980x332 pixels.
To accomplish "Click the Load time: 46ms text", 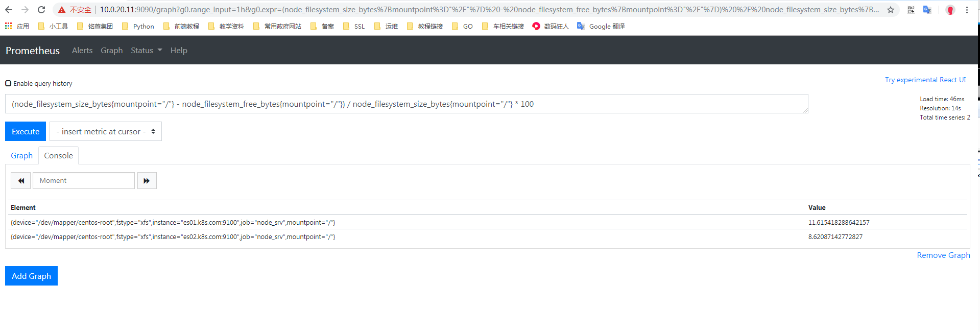I will click(942, 99).
